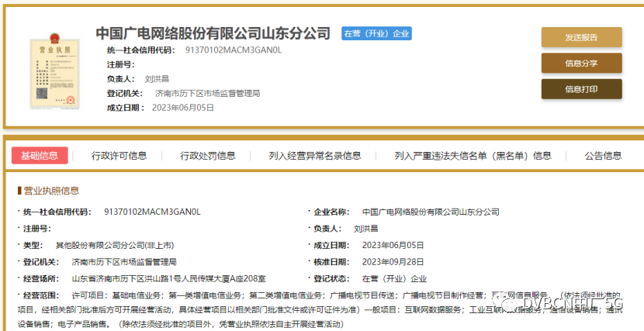The image size is (644, 331).
Task: Click the 信息分享 button
Action: pyautogui.click(x=581, y=63)
